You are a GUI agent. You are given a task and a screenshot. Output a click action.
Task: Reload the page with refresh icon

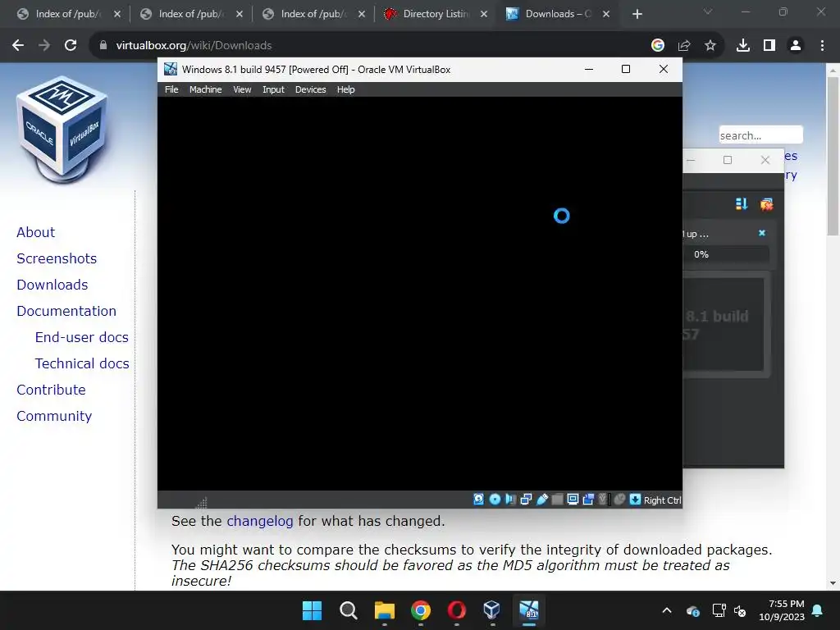click(71, 46)
